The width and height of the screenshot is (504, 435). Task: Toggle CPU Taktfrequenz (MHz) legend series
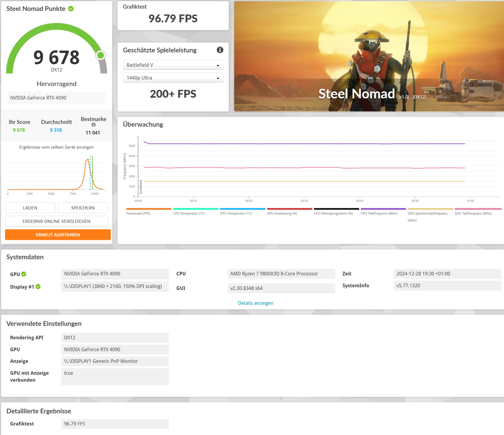click(x=379, y=213)
